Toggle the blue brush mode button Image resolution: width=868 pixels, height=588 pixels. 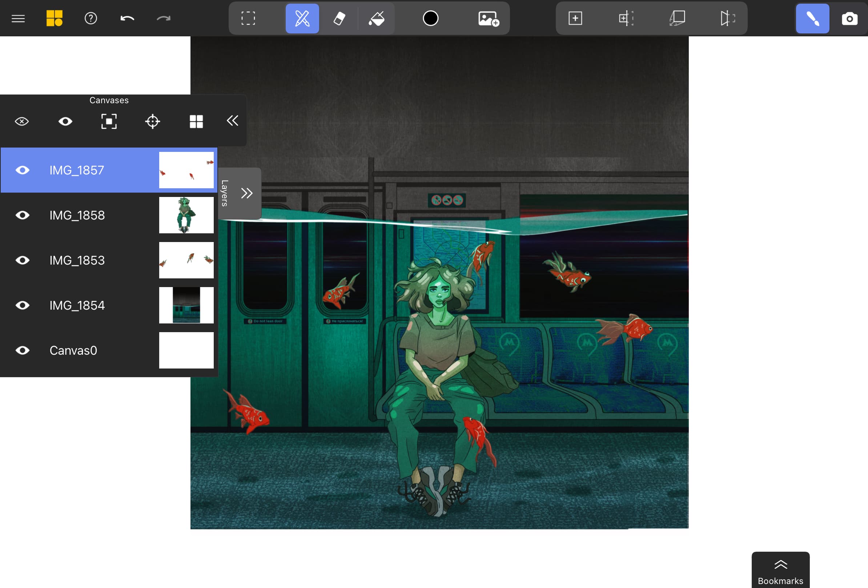pyautogui.click(x=812, y=18)
